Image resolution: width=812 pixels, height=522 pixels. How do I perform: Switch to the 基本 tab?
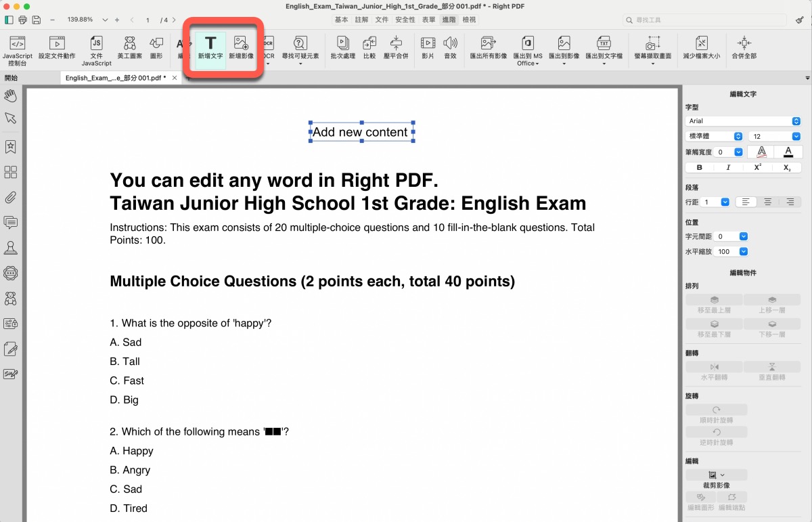(x=342, y=20)
